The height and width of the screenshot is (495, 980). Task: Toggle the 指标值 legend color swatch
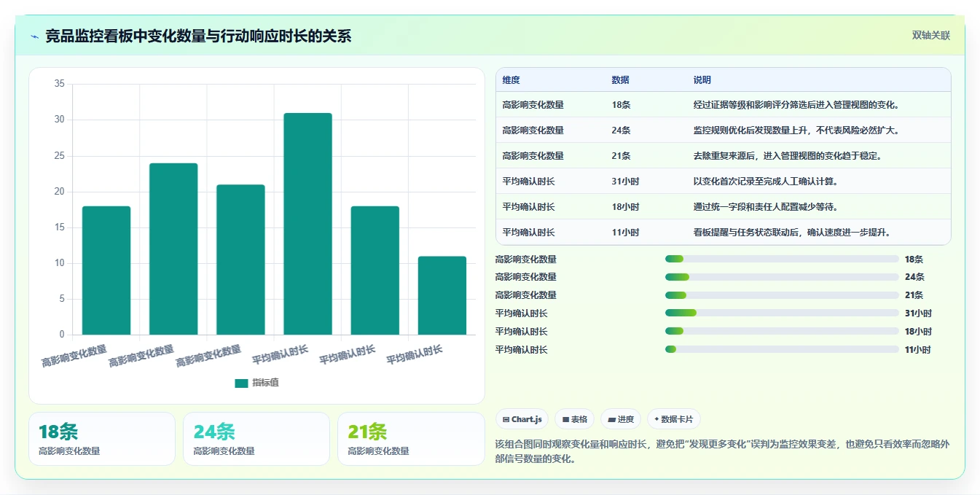coord(241,383)
